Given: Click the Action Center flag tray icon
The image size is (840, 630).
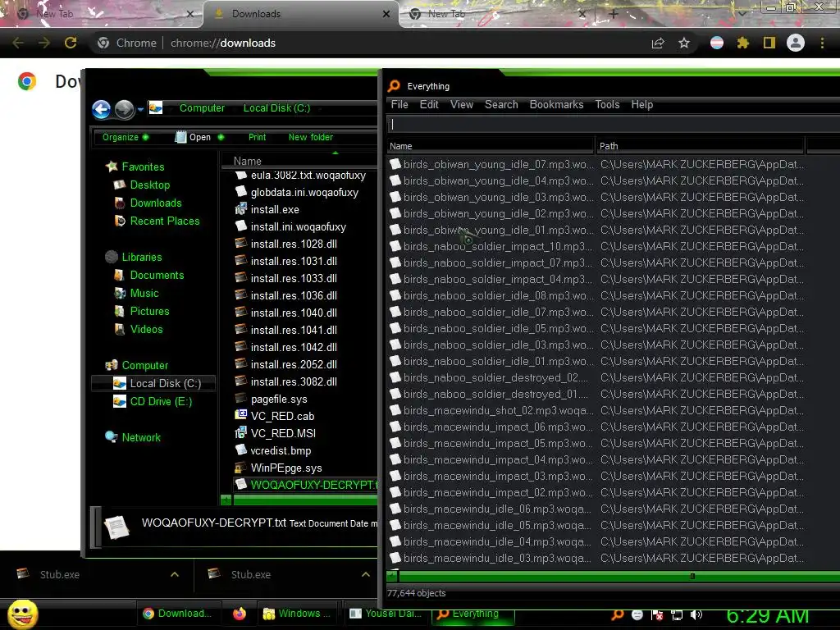Looking at the screenshot, I should pyautogui.click(x=657, y=615).
